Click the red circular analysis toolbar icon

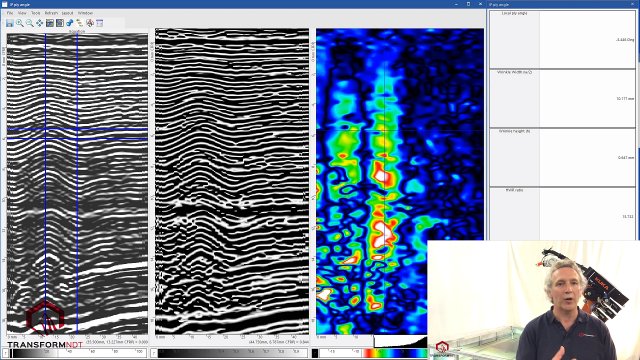[x=90, y=23]
